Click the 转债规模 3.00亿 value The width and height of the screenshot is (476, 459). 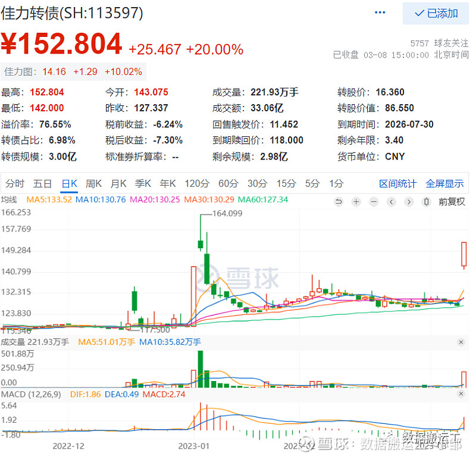(62, 157)
